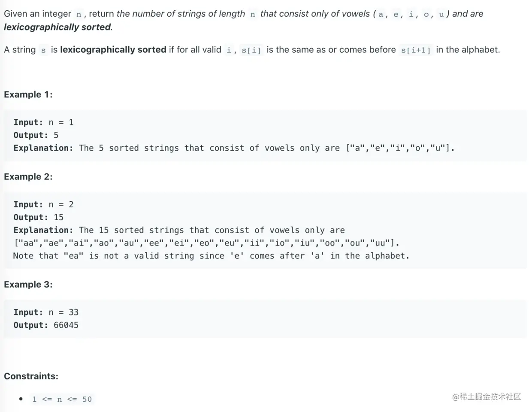Click the 'Output: 15' line

tap(38, 217)
